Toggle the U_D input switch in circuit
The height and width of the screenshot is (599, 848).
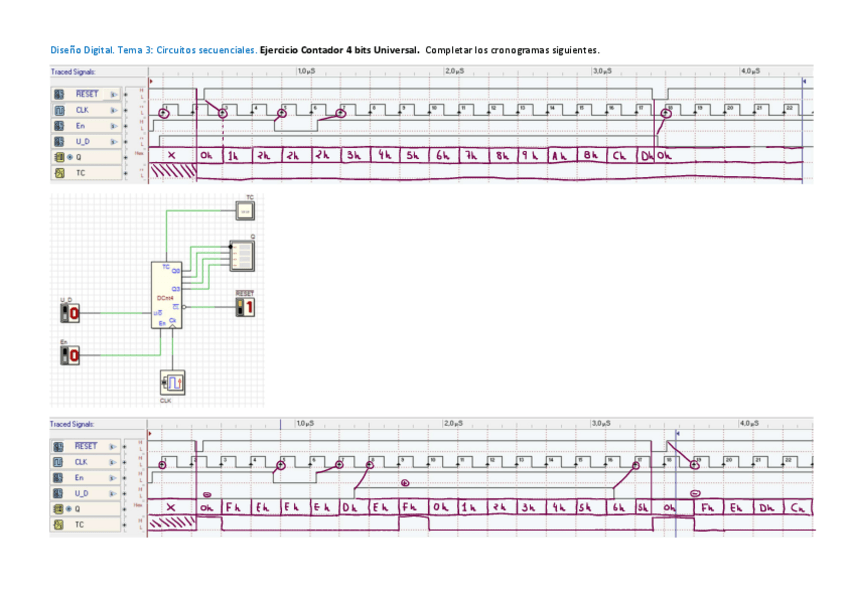tap(70, 314)
